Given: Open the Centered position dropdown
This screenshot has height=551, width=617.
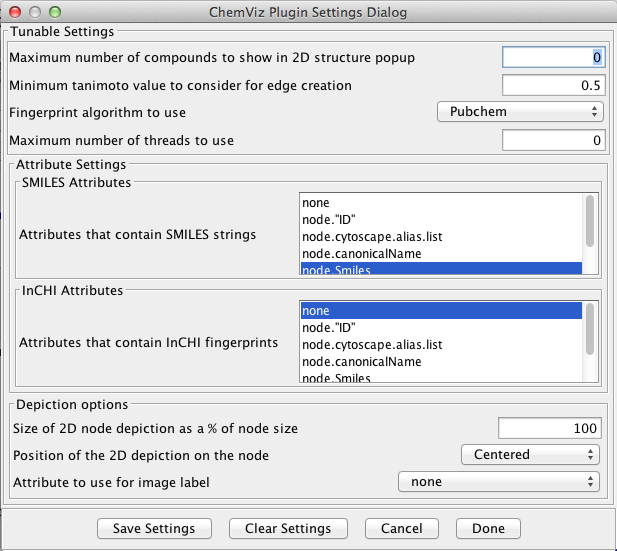Looking at the screenshot, I should [530, 455].
